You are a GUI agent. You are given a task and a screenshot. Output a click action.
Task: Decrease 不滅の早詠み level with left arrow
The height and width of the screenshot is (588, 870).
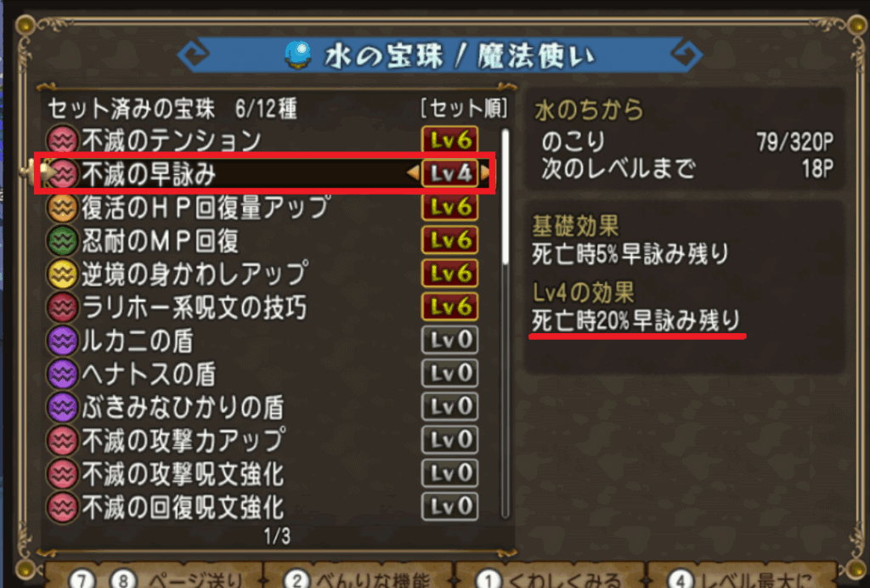click(x=413, y=173)
